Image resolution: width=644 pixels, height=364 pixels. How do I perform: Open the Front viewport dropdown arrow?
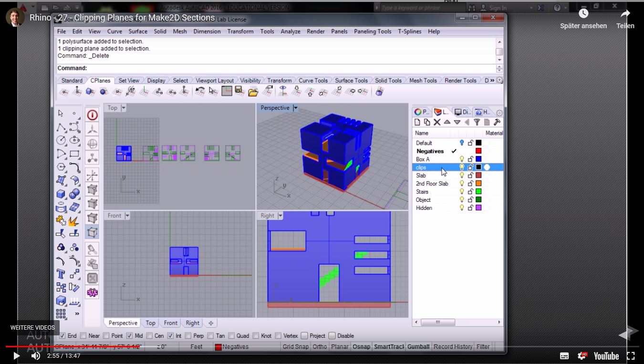click(x=127, y=216)
